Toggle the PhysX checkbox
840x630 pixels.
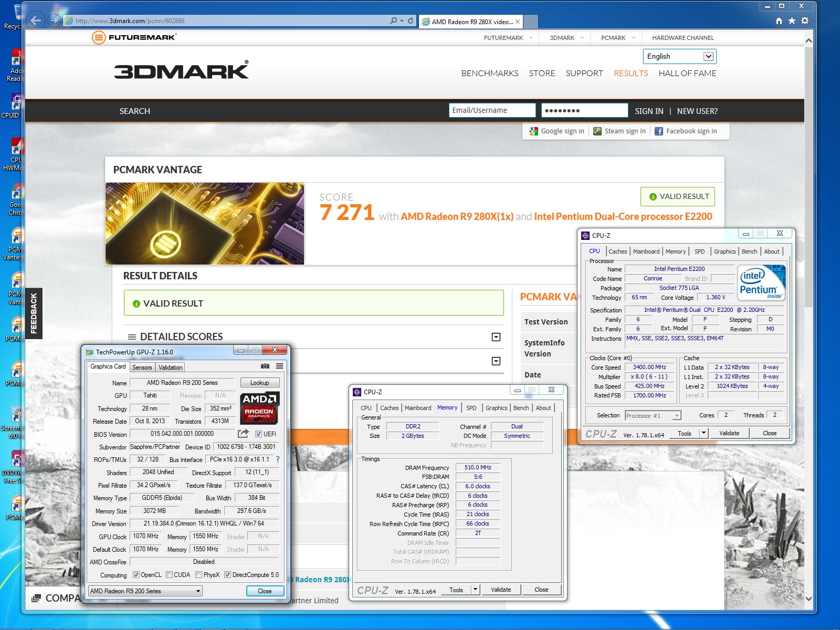click(x=198, y=575)
